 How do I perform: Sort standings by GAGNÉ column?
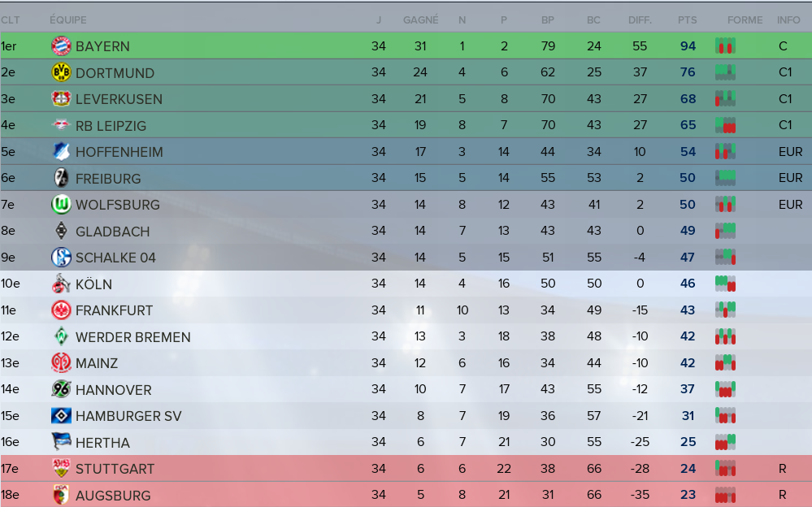tap(420, 20)
